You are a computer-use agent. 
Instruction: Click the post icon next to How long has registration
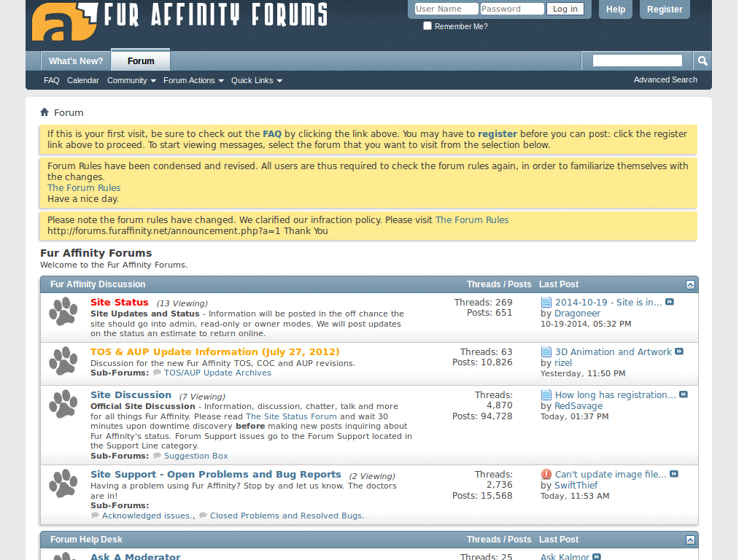click(546, 394)
